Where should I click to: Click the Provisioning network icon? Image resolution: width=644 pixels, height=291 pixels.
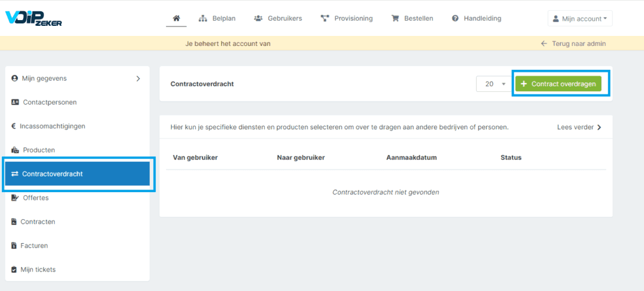pos(325,18)
